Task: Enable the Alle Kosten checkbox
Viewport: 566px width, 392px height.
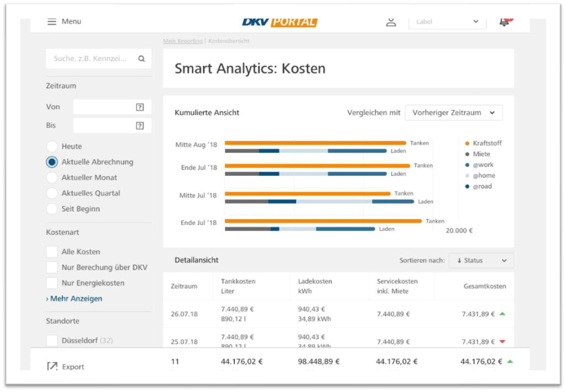Action: [51, 252]
